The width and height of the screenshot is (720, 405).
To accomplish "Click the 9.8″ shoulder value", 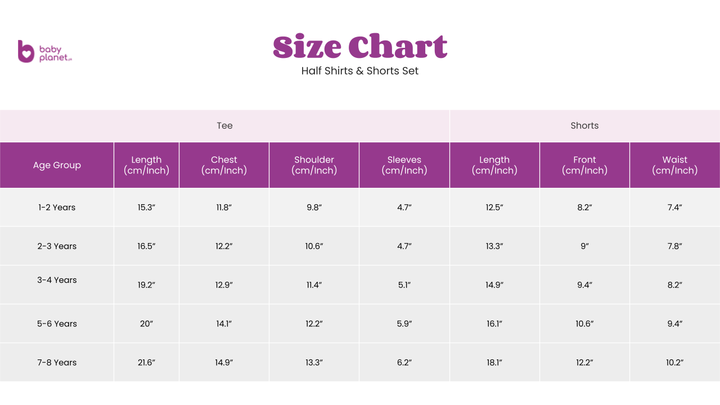I will [x=314, y=207].
